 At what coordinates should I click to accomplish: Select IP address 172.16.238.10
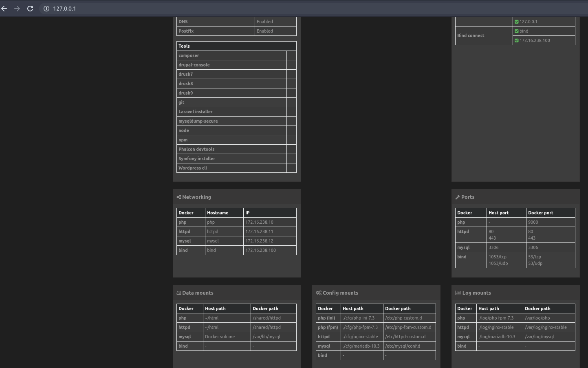tap(259, 222)
